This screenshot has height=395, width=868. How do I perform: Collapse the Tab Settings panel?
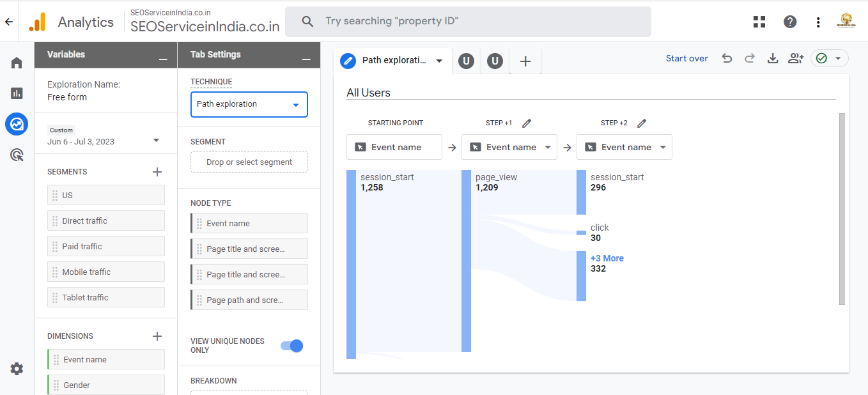pyautogui.click(x=306, y=59)
